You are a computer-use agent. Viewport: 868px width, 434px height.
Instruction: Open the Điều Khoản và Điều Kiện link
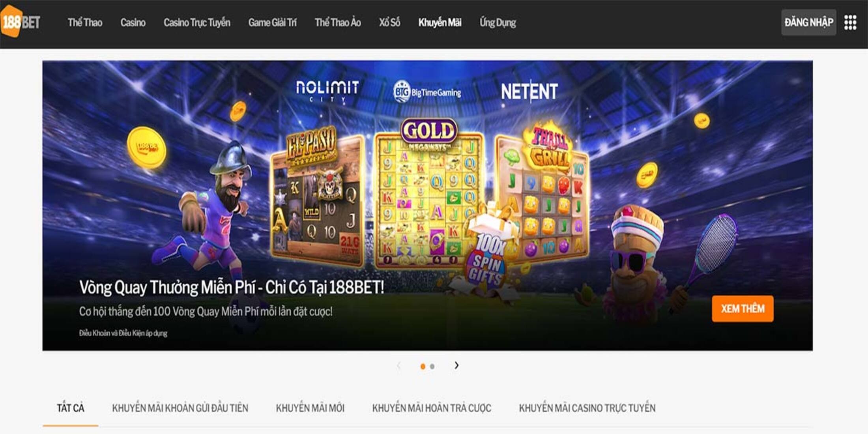click(x=123, y=333)
